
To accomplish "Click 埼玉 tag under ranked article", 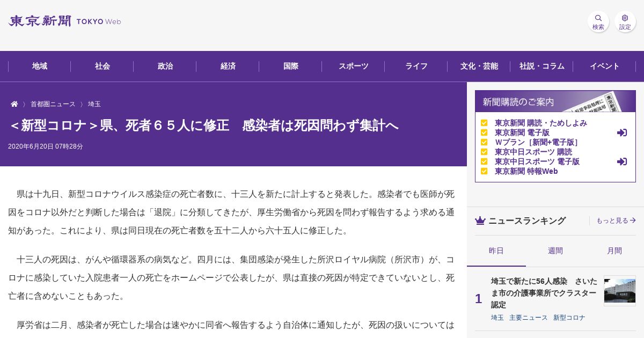I will coord(497,318).
